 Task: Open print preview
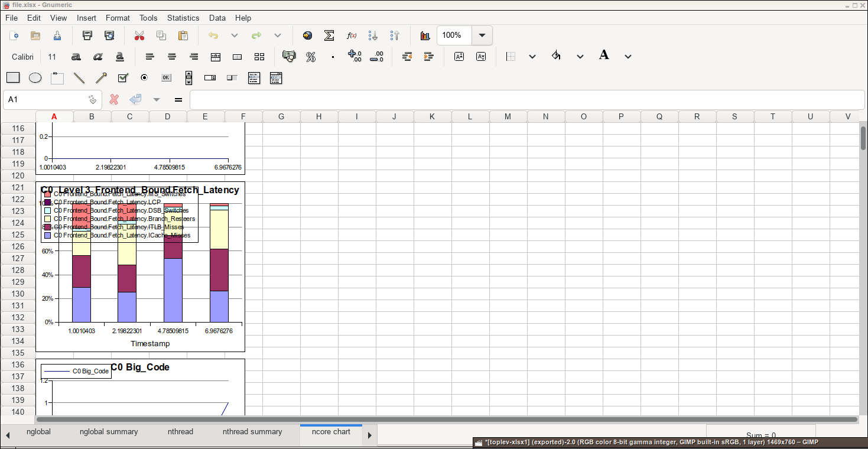pyautogui.click(x=109, y=35)
